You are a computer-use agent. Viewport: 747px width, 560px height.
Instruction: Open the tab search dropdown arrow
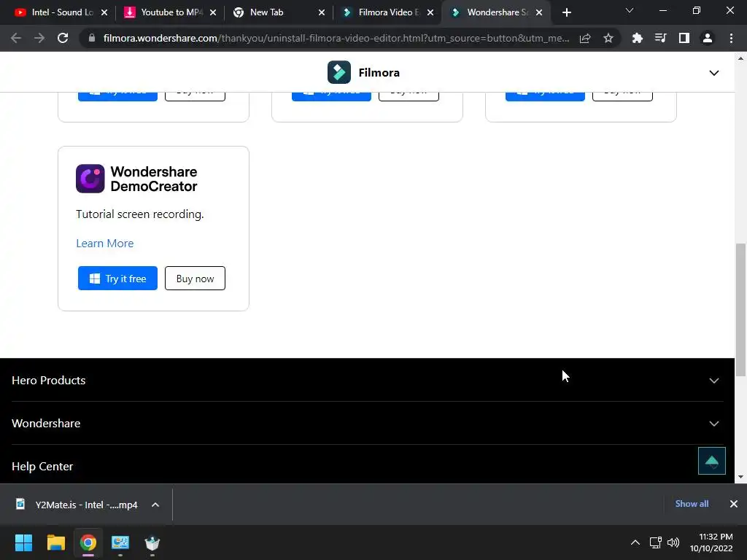coord(630,10)
